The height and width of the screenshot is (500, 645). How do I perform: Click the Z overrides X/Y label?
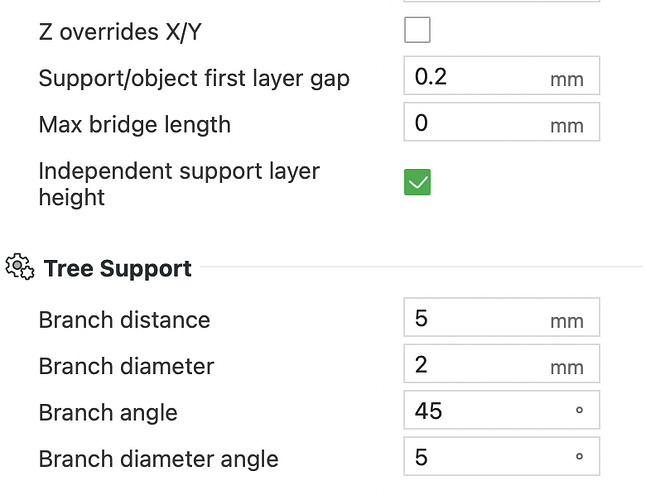[120, 32]
